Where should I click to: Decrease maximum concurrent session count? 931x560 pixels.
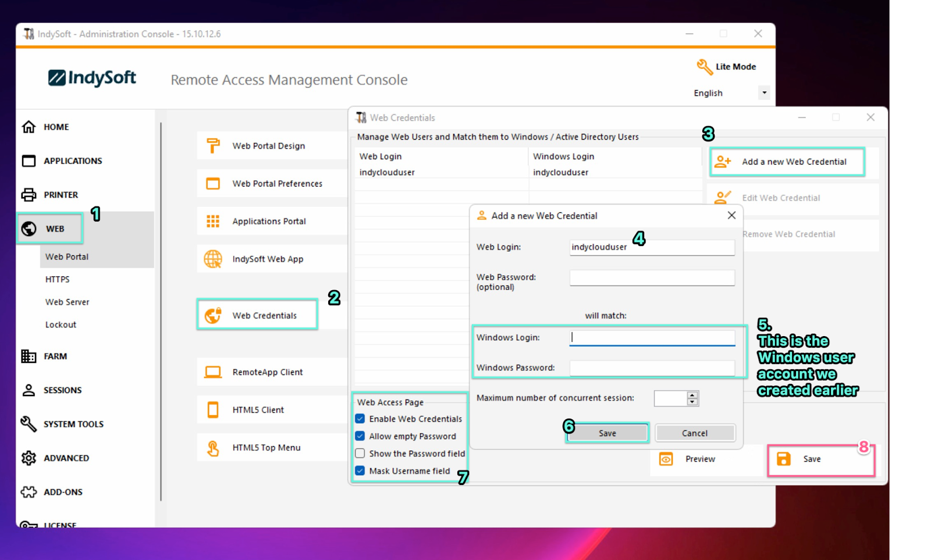(x=692, y=402)
